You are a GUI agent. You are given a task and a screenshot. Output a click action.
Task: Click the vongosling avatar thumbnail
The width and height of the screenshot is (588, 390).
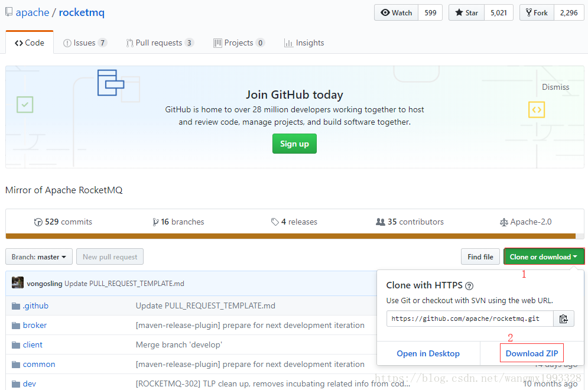coord(18,282)
